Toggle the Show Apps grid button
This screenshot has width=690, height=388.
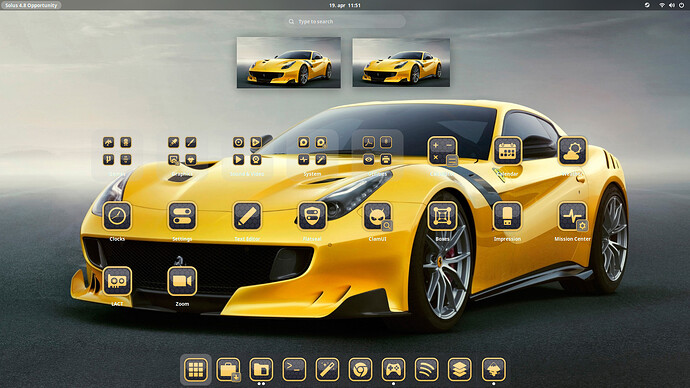point(196,370)
